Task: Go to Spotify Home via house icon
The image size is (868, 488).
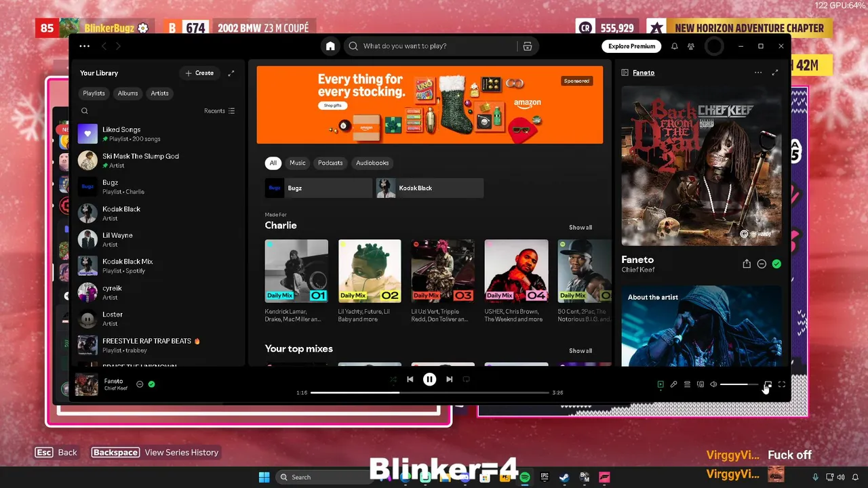Action: pyautogui.click(x=330, y=46)
